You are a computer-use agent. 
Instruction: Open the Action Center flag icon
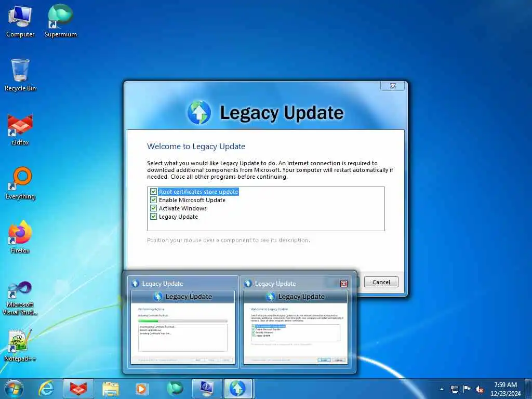point(467,389)
